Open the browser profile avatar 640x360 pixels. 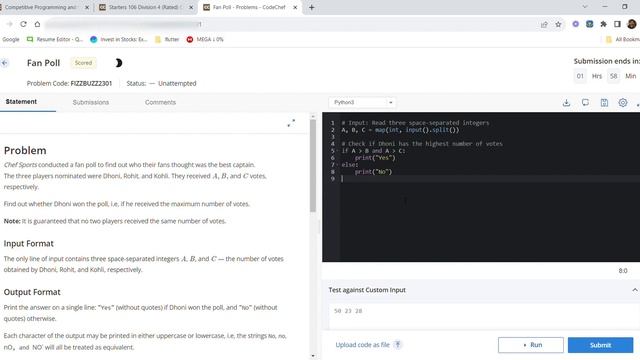(x=632, y=24)
